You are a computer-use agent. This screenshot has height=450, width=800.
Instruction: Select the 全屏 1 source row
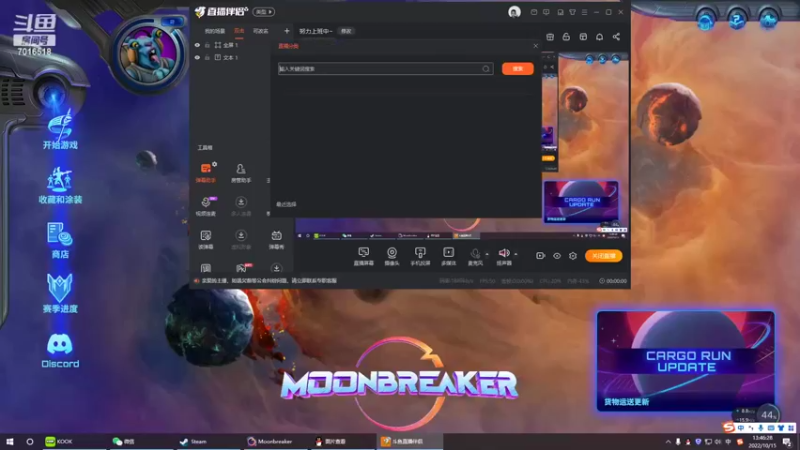(x=230, y=45)
